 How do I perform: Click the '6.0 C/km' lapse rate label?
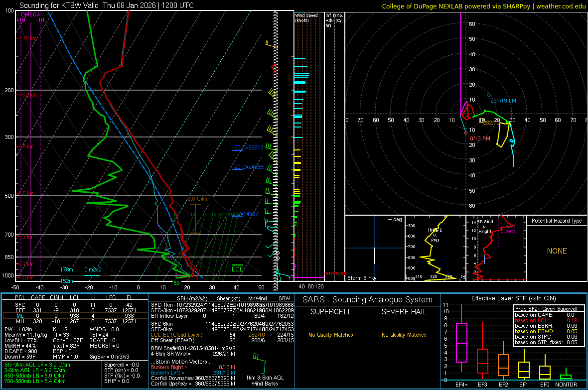198,199
